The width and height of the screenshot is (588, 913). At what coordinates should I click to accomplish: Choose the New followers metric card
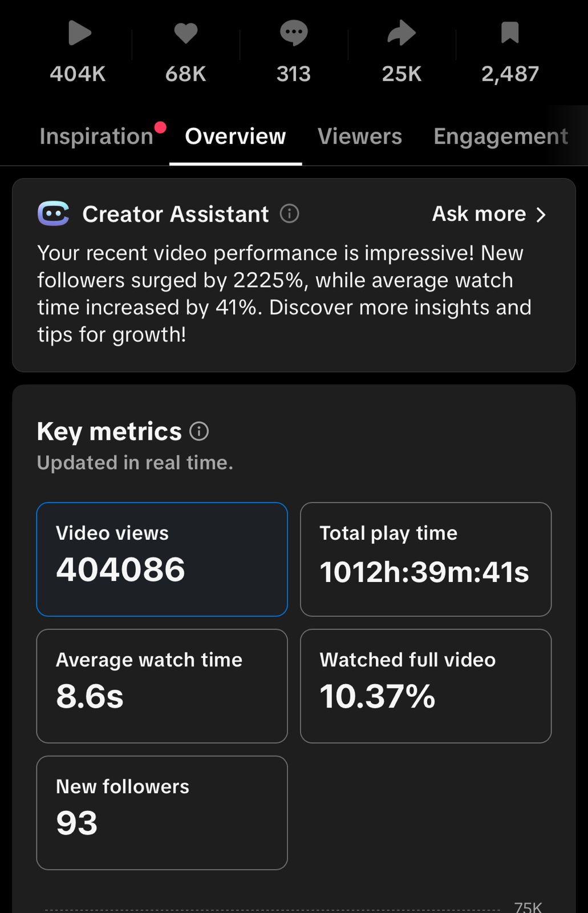coord(162,813)
